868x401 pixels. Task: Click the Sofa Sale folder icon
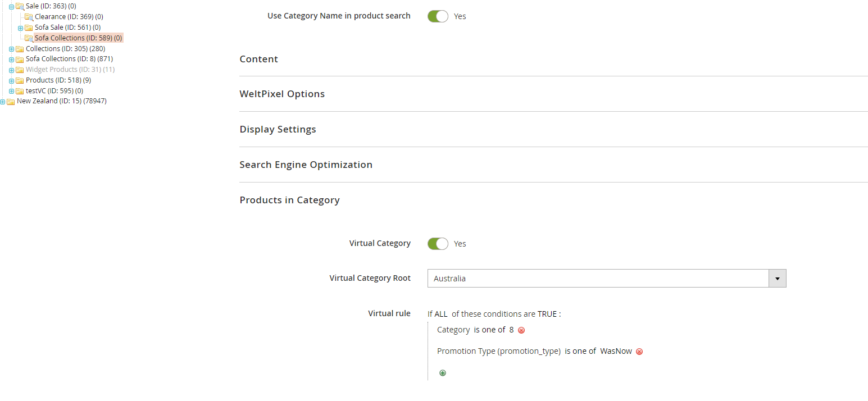[x=29, y=27]
